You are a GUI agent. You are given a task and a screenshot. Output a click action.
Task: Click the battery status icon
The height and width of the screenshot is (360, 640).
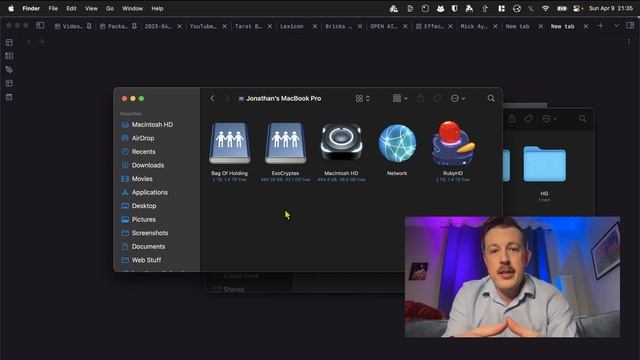(562, 8)
